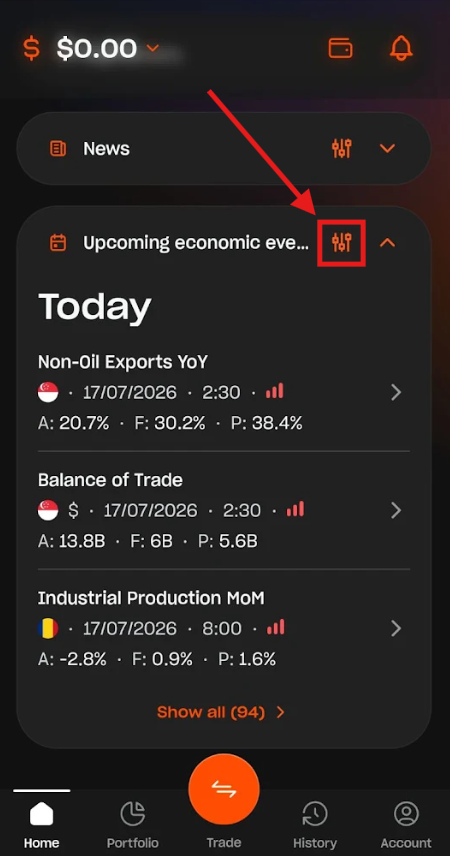Viewport: 450px width, 856px height.
Task: Open Non-Oil Exports YoY details arrow
Action: 396,393
